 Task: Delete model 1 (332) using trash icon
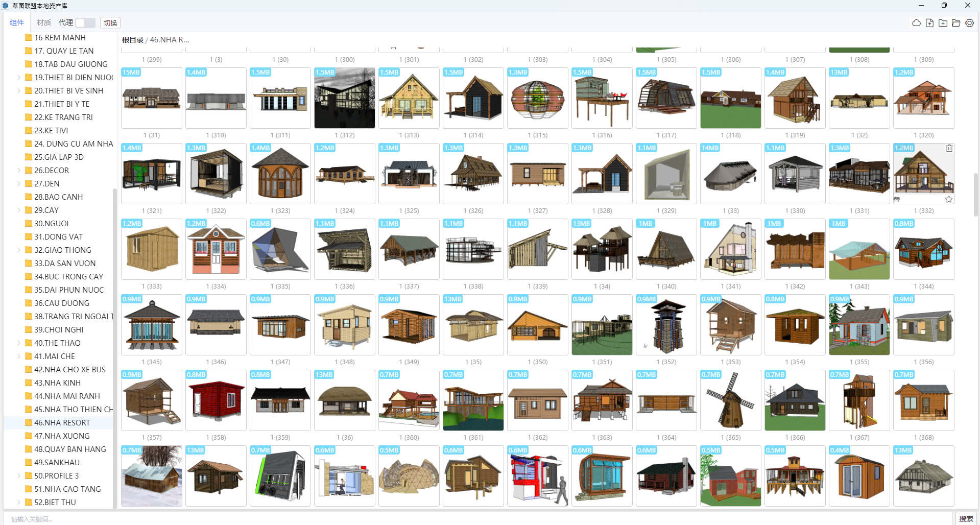(949, 148)
